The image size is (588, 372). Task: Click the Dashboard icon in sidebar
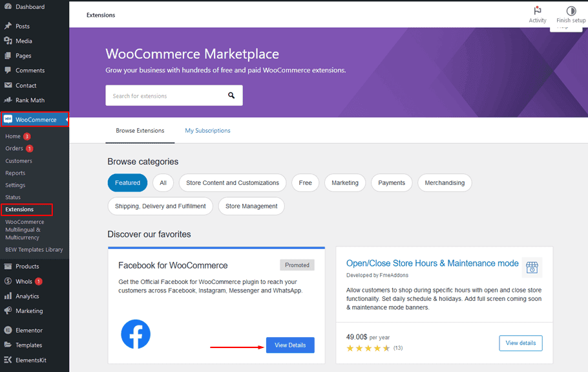[8, 6]
